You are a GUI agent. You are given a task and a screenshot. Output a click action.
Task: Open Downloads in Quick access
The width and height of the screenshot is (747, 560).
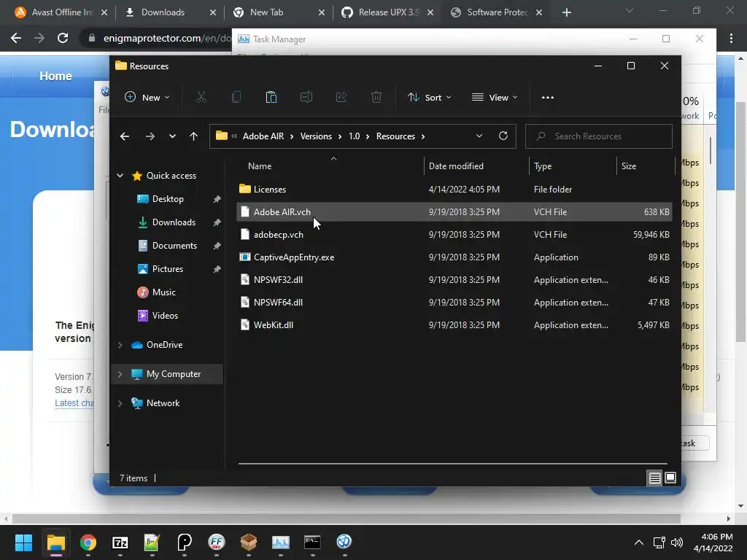point(174,222)
